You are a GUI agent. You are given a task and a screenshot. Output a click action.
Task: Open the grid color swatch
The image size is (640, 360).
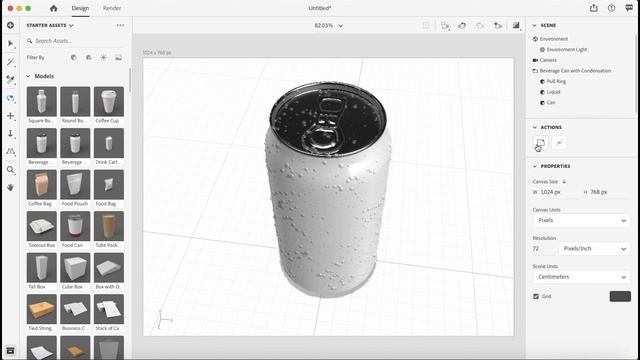[620, 296]
